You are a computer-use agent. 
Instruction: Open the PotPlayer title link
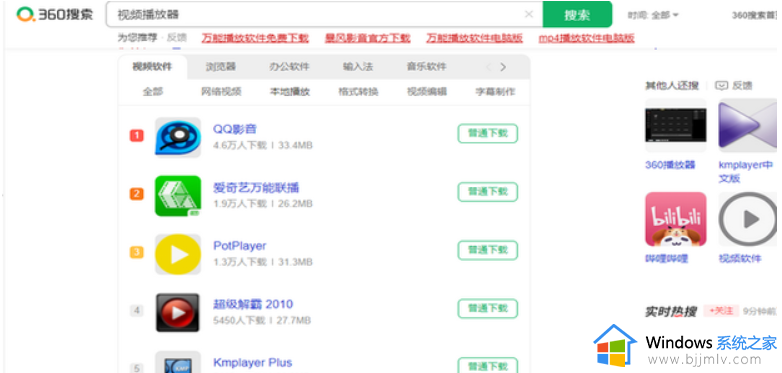pyautogui.click(x=240, y=246)
